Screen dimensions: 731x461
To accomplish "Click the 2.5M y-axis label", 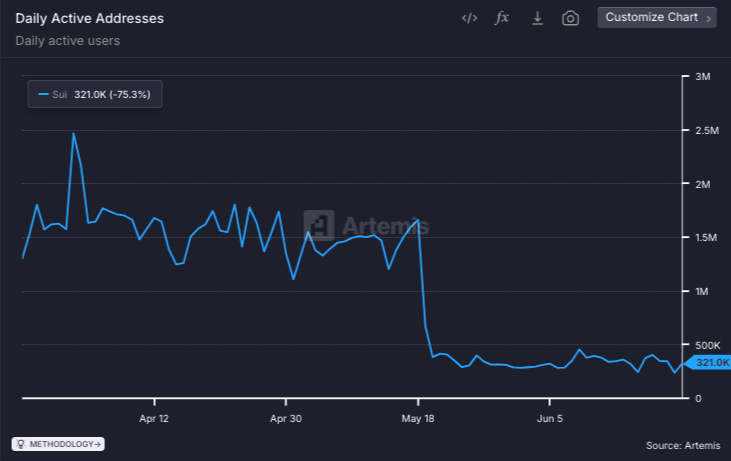I will pos(707,131).
